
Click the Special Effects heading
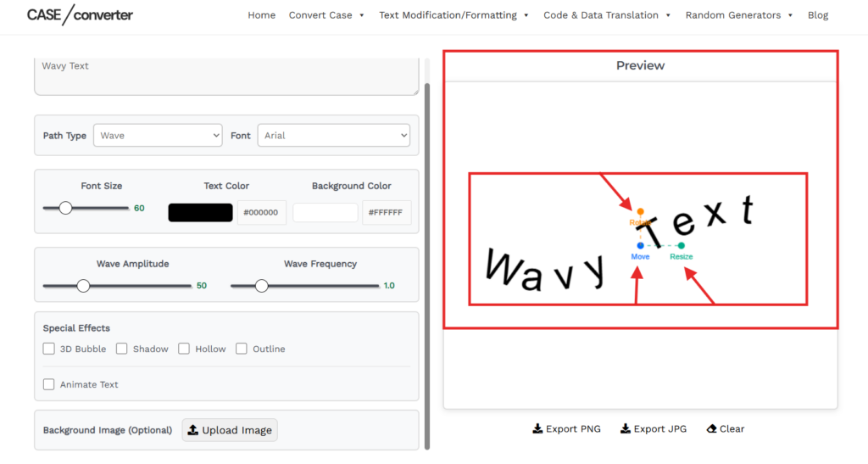76,327
